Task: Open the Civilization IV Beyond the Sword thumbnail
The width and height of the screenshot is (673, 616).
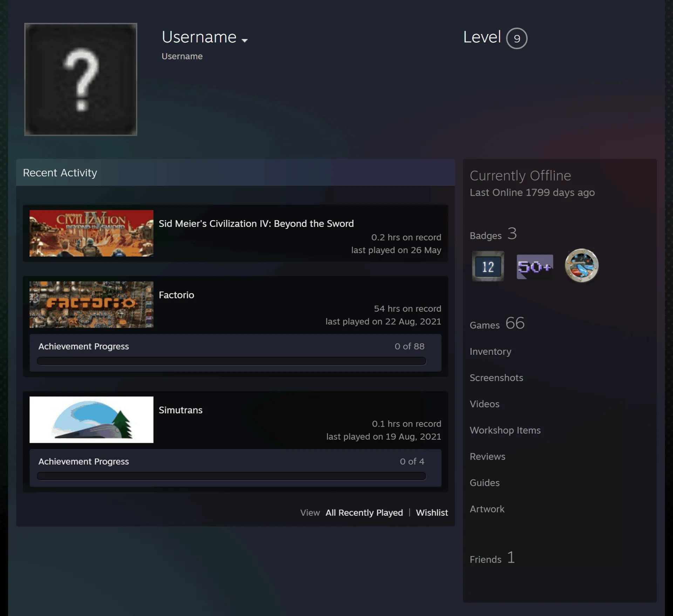Action: pyautogui.click(x=91, y=233)
